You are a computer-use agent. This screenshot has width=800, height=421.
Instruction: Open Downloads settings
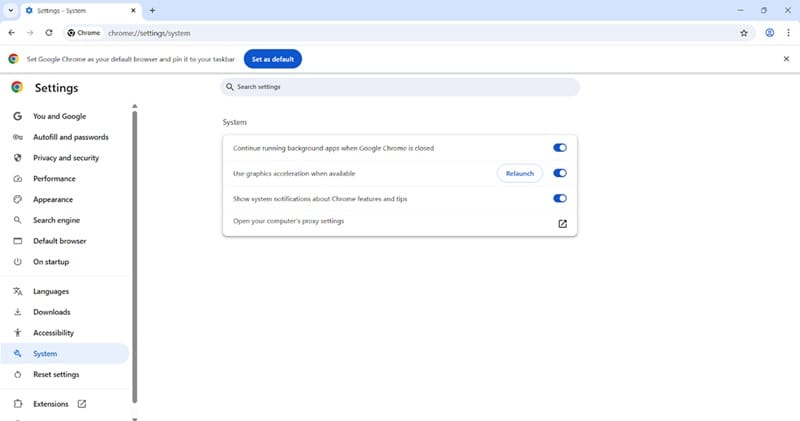click(52, 312)
